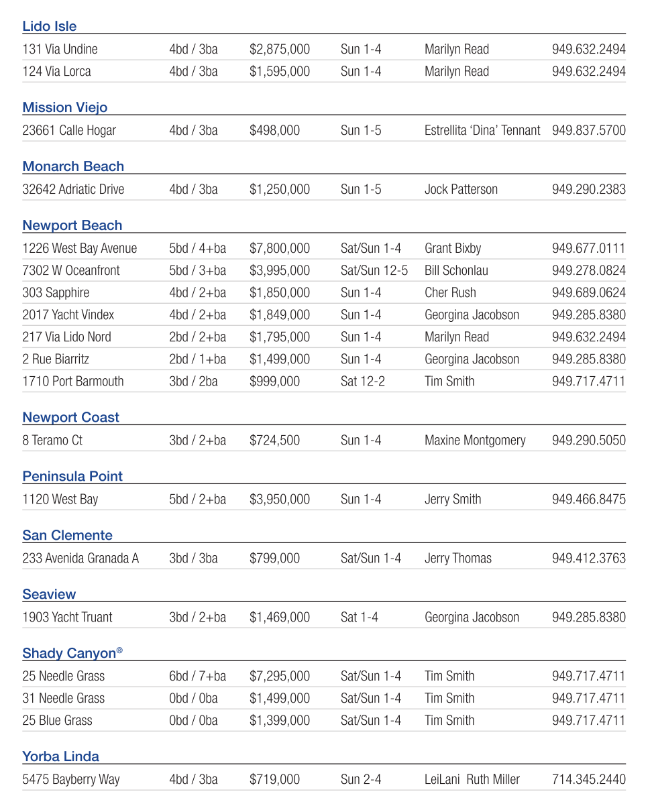Screen dimensions: 652x812
Task: Click the San Clemente section heading
Action: point(67,535)
